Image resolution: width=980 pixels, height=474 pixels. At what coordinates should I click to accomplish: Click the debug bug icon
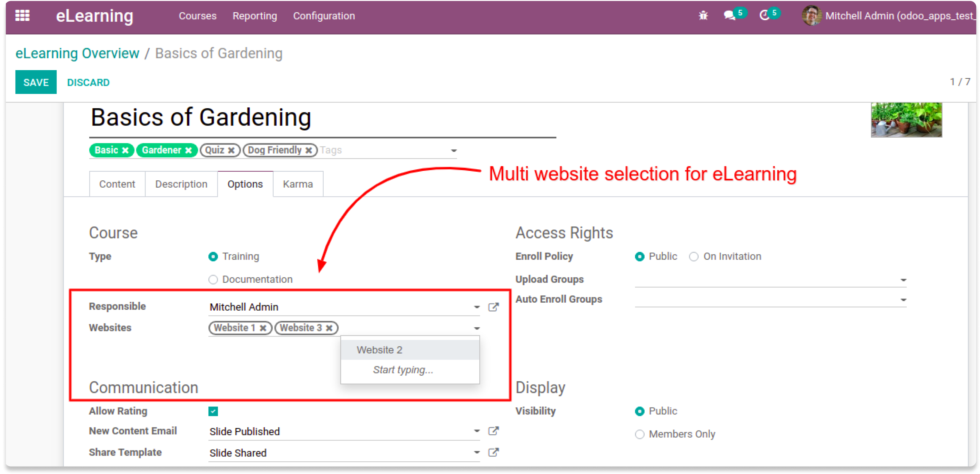coord(703,15)
